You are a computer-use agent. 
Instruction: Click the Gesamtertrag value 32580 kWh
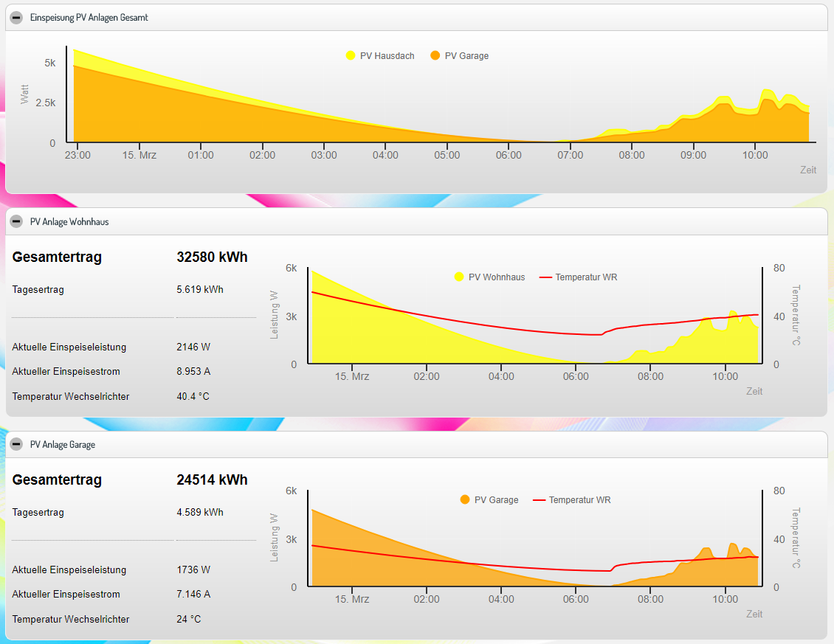[213, 257]
